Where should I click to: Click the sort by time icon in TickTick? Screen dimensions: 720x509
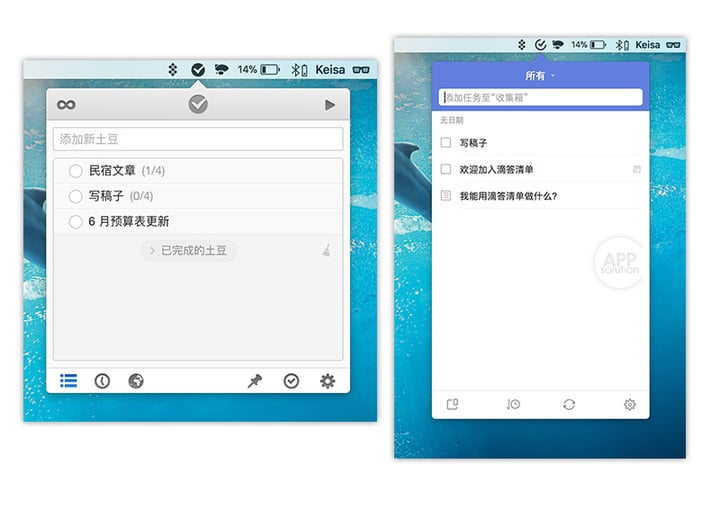click(x=513, y=404)
